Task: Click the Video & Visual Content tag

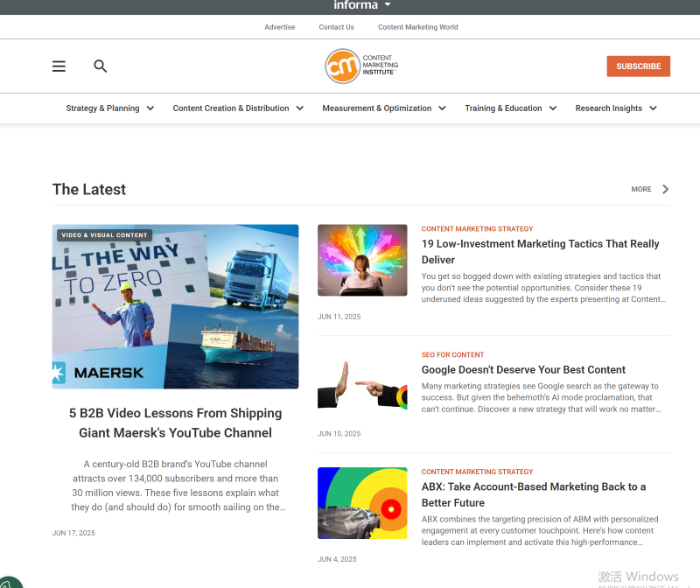Action: (104, 235)
